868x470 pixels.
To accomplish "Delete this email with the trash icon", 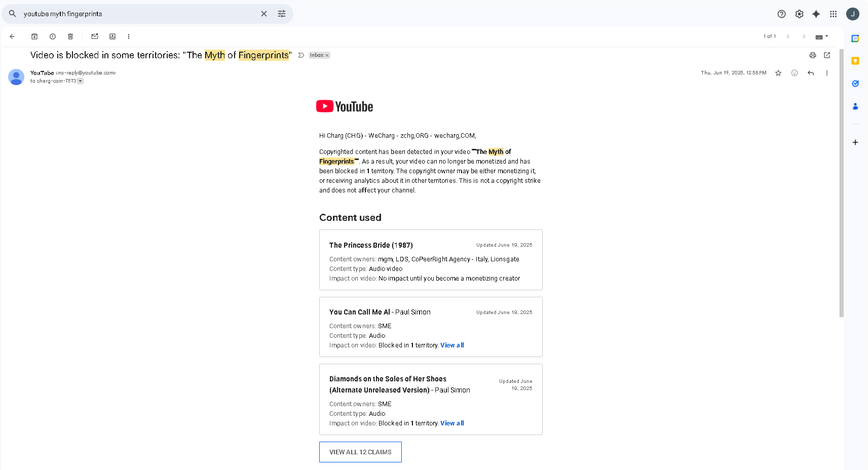I will point(70,36).
